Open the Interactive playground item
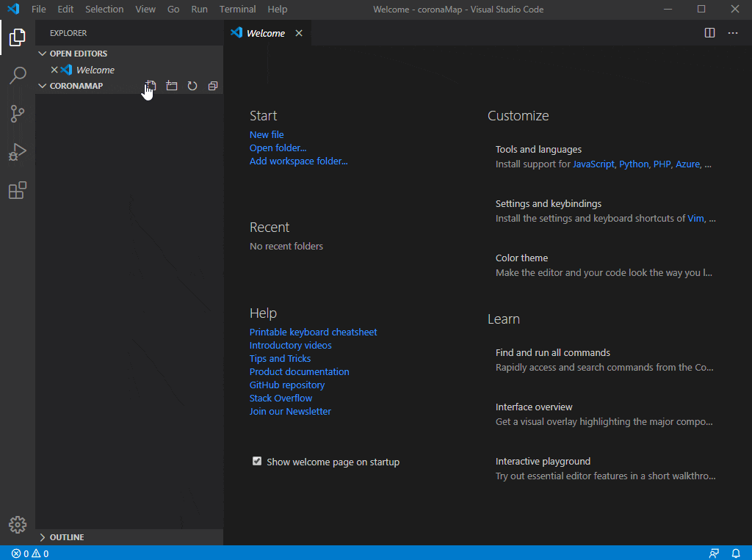 (x=543, y=461)
